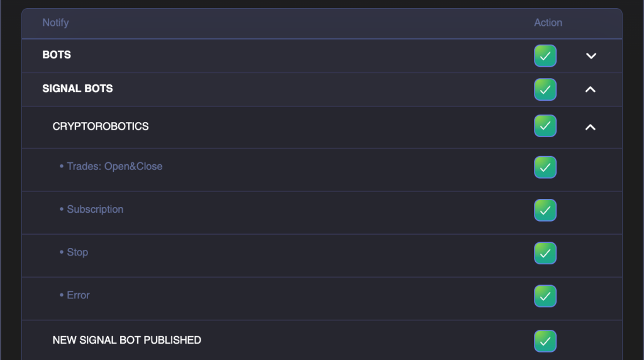Uncheck the BOTS notification checkbox

coord(545,56)
